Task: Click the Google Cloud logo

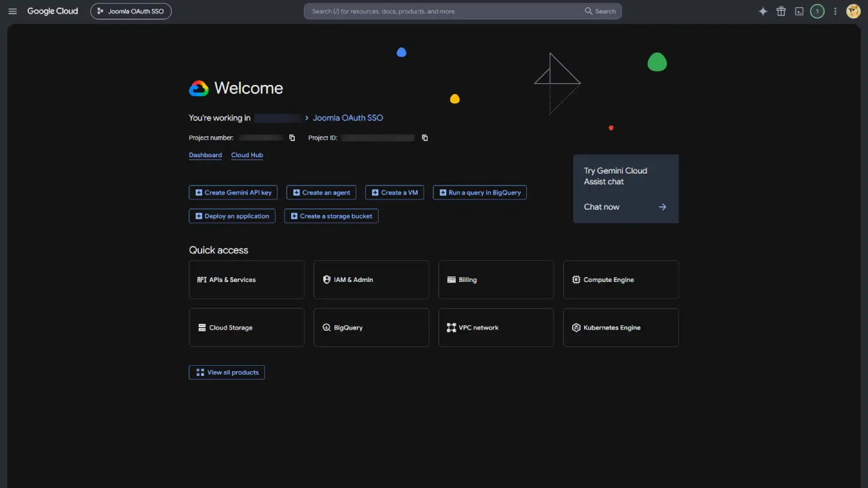Action: pos(52,11)
